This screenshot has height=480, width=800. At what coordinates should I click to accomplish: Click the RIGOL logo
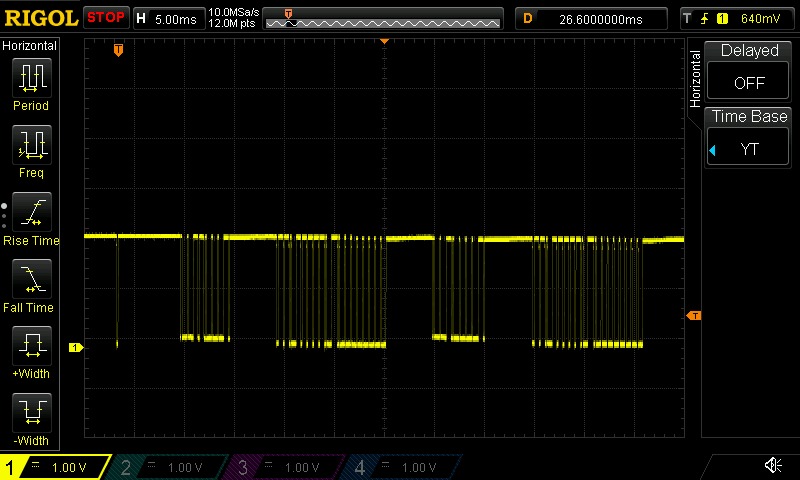coord(40,18)
